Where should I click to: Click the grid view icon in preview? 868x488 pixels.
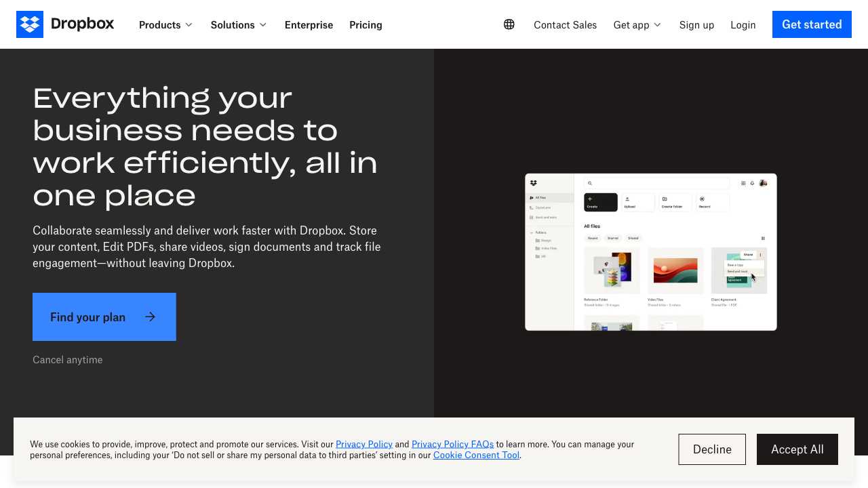763,238
